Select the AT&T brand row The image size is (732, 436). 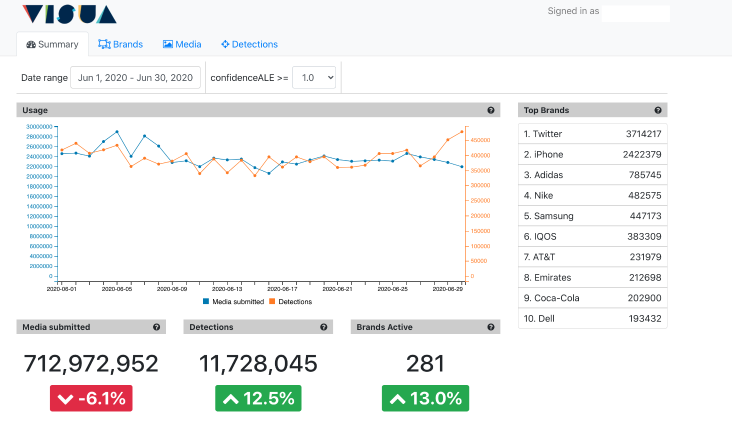click(x=592, y=257)
